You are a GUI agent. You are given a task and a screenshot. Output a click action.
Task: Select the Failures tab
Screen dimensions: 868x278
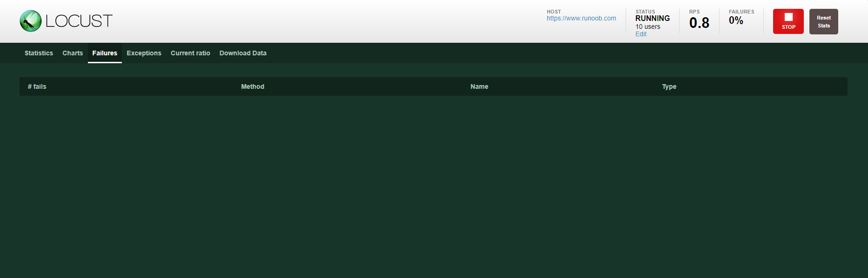pyautogui.click(x=105, y=53)
